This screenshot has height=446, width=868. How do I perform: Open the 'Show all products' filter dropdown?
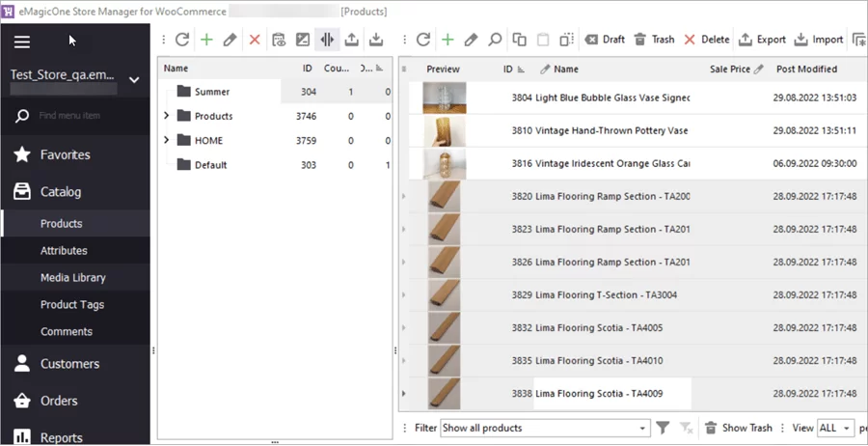click(545, 428)
